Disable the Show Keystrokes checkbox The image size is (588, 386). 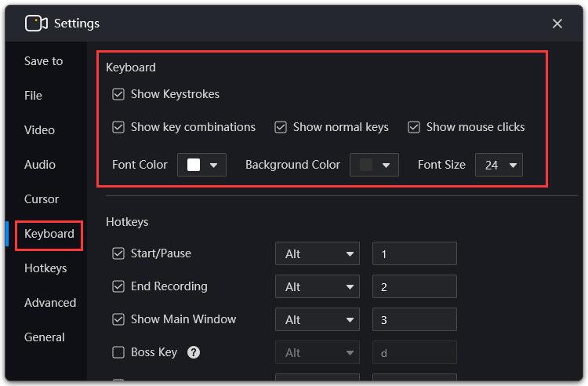[118, 94]
